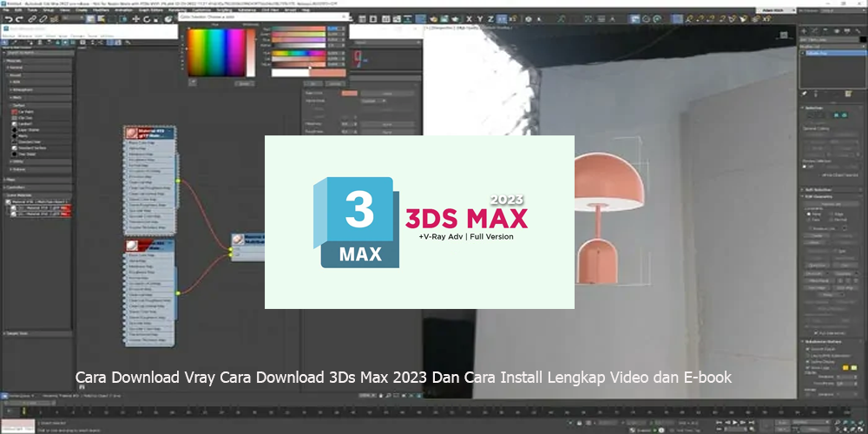Select the Face constraint radio button
The height and width of the screenshot is (434, 868).
pyautogui.click(x=808, y=220)
